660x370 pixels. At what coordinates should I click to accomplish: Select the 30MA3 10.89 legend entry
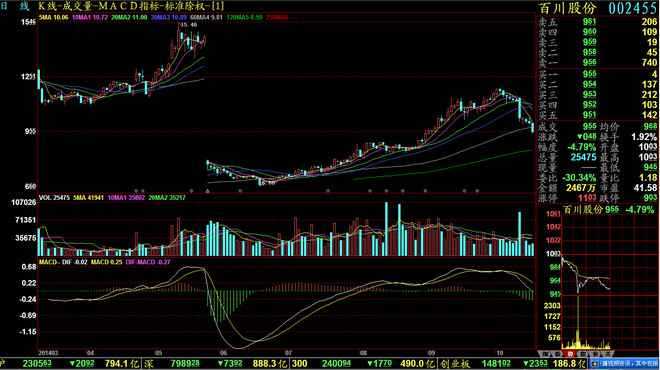click(168, 18)
